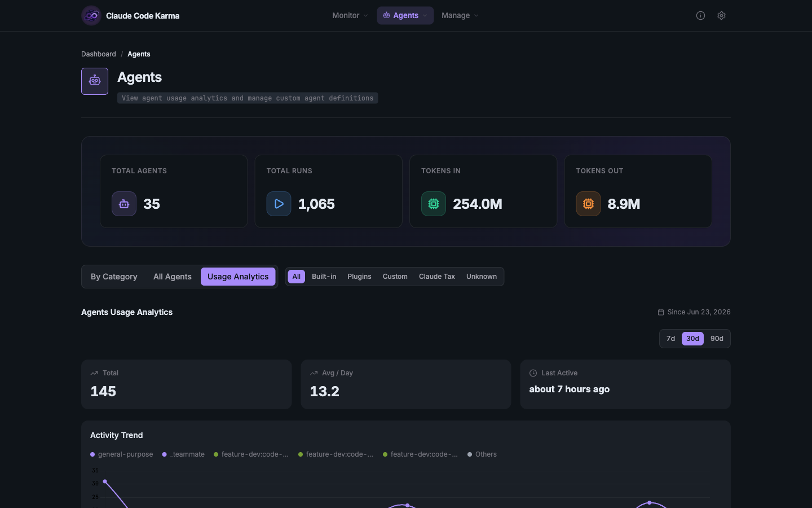
Task: Filter by Built-in agents
Action: pyautogui.click(x=324, y=277)
